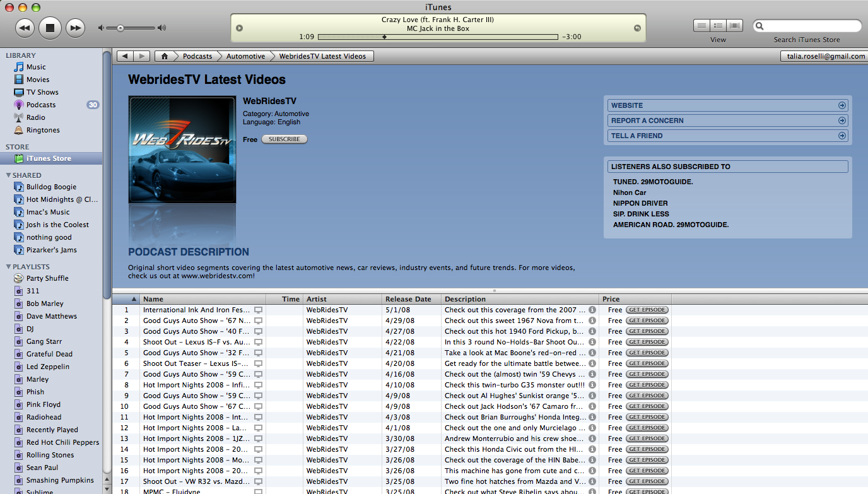Image resolution: width=868 pixels, height=494 pixels.
Task: Sort episodes by the Name column
Action: pos(202,299)
